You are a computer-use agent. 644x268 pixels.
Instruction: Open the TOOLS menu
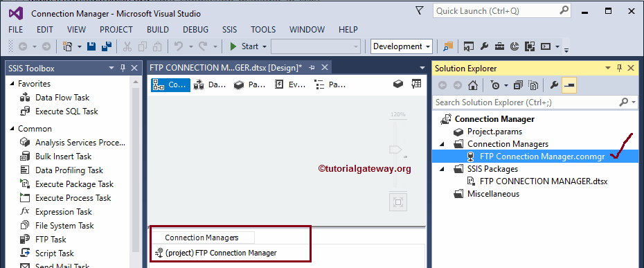click(x=263, y=30)
